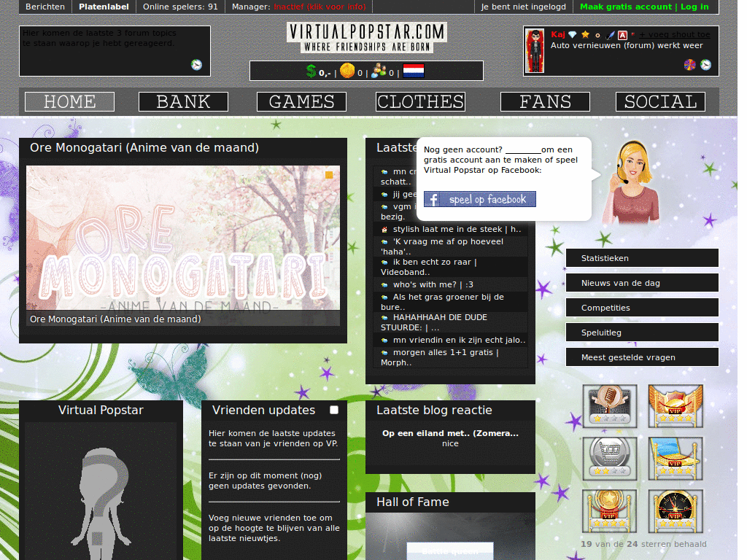Open the Speluitleg sidebar button
The width and height of the screenshot is (747, 560).
[x=642, y=332]
